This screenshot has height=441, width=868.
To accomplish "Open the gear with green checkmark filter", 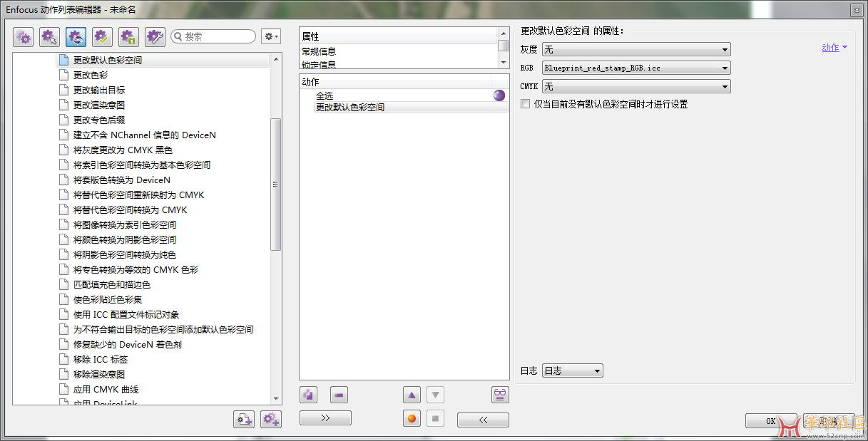I will (x=102, y=37).
